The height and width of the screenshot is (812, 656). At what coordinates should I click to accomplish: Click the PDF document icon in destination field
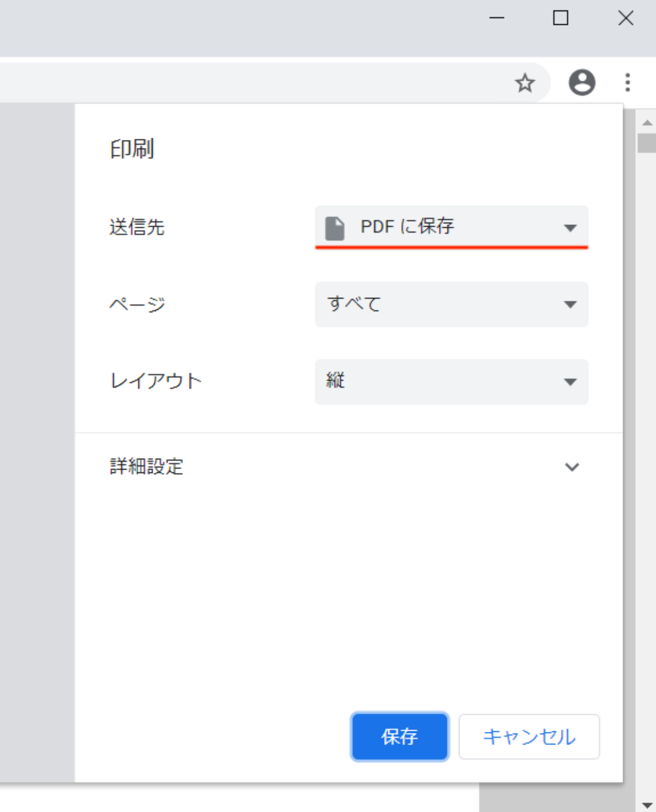coord(335,227)
